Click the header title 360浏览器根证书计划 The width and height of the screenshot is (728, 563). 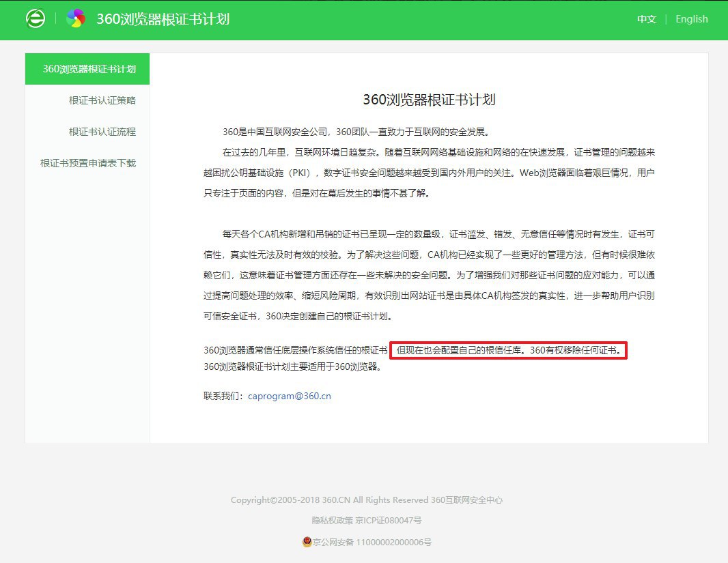click(x=163, y=19)
